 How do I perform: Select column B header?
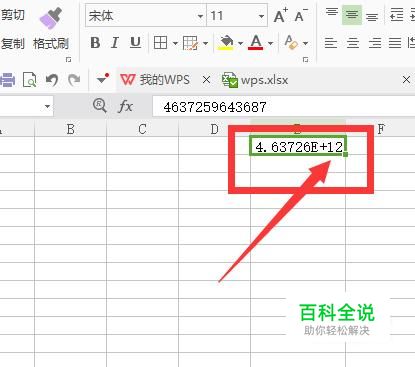click(70, 129)
